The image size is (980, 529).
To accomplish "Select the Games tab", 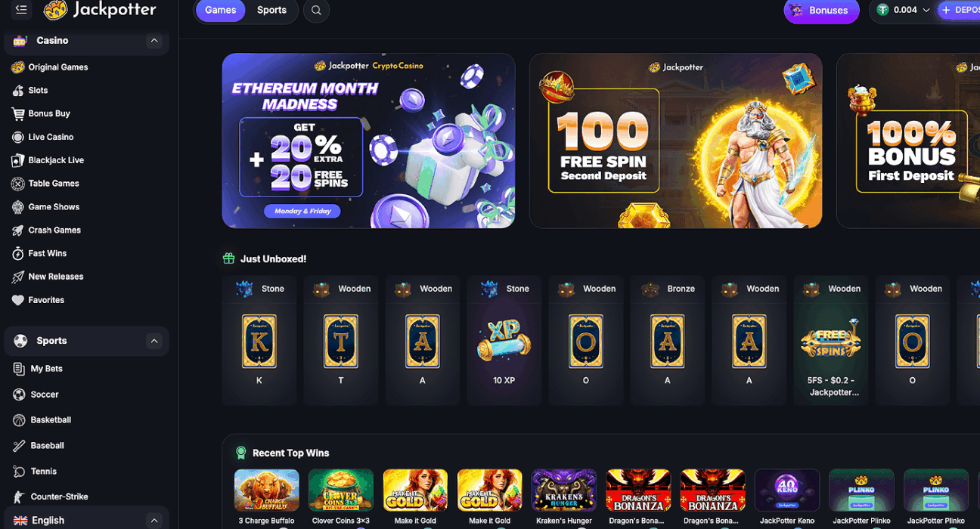I will 221,10.
